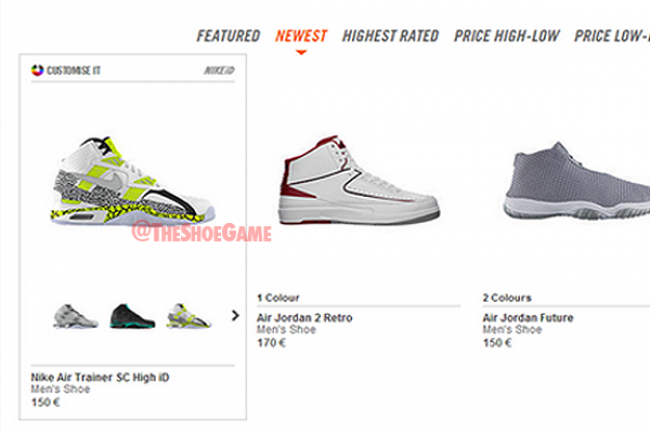This screenshot has width=650, height=433.
Task: Open the Air Jordan 2 Retro shoe image
Action: [x=359, y=180]
